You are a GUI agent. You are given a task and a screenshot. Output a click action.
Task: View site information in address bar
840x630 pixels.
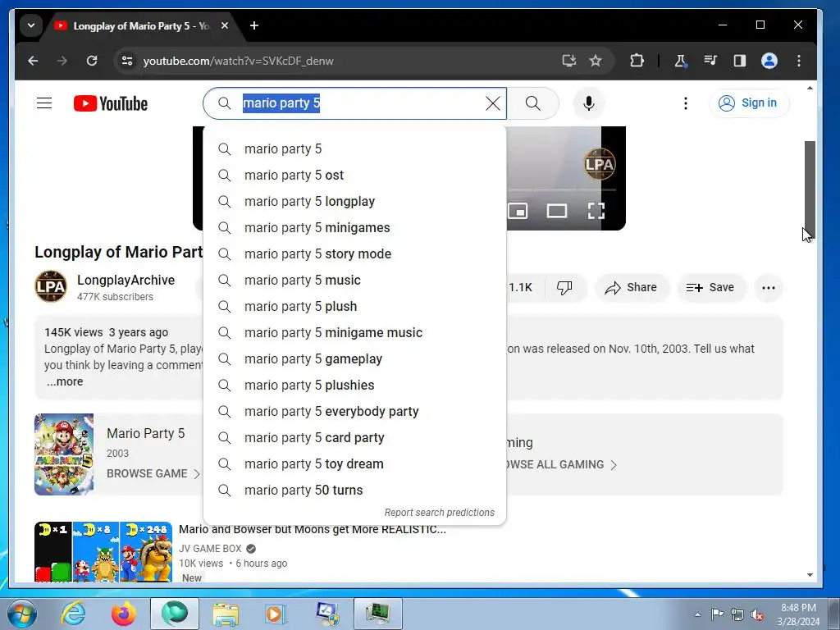(x=127, y=61)
